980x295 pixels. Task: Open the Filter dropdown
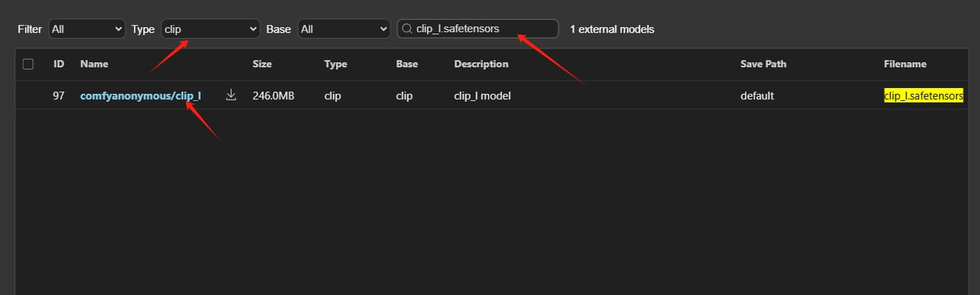(x=87, y=29)
